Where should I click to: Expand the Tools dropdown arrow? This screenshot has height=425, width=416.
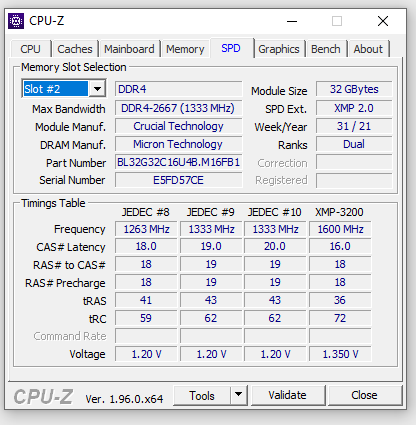tap(239, 395)
